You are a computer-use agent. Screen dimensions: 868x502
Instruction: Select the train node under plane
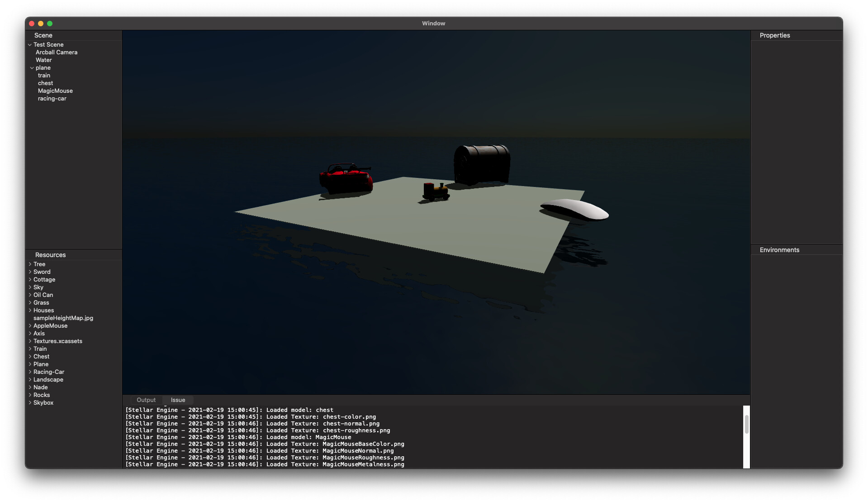[44, 76]
